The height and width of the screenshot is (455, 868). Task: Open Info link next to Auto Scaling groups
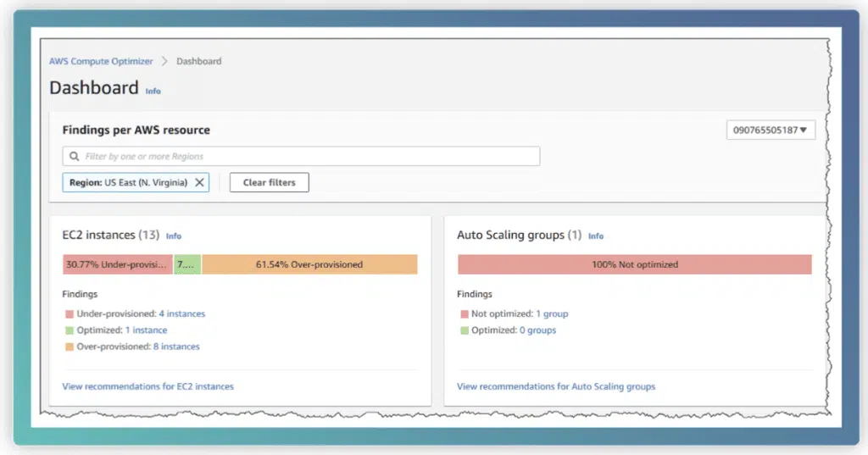pyautogui.click(x=596, y=236)
